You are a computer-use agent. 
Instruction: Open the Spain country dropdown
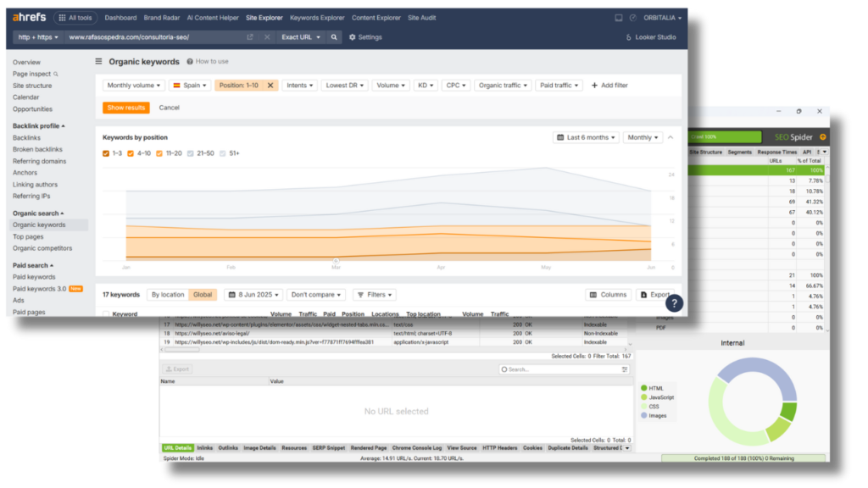(x=189, y=86)
